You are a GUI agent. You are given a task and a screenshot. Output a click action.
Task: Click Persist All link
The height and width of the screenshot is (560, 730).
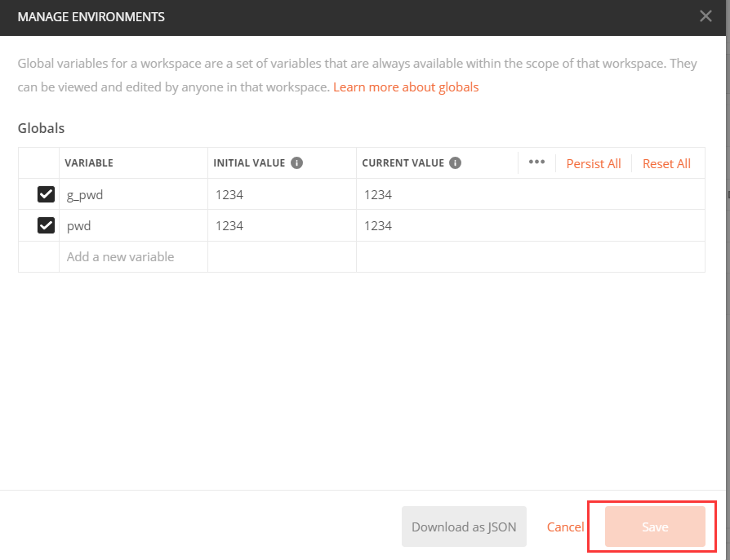tap(594, 163)
